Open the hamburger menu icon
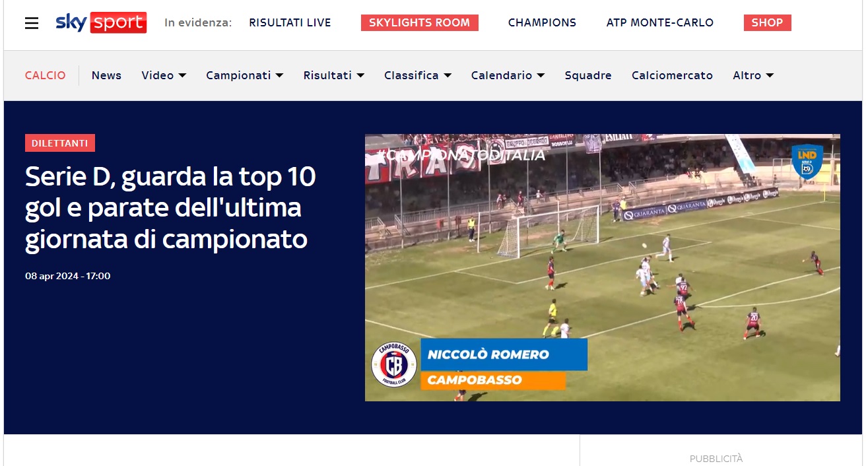Screen dimensions: 868x466 click(x=32, y=23)
